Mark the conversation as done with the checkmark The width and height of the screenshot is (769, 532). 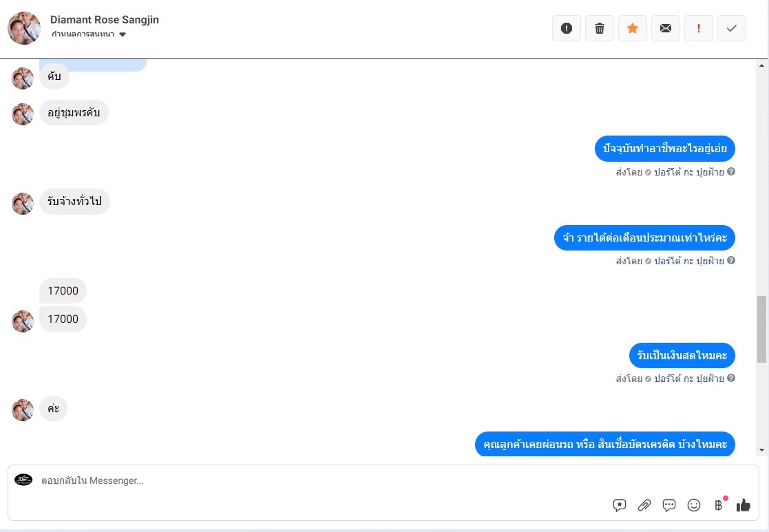pos(732,28)
